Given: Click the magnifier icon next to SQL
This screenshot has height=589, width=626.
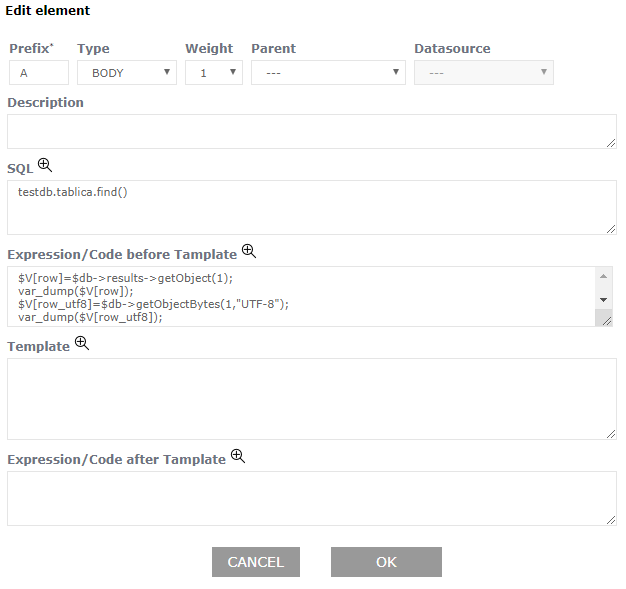Looking at the screenshot, I should coord(44,165).
